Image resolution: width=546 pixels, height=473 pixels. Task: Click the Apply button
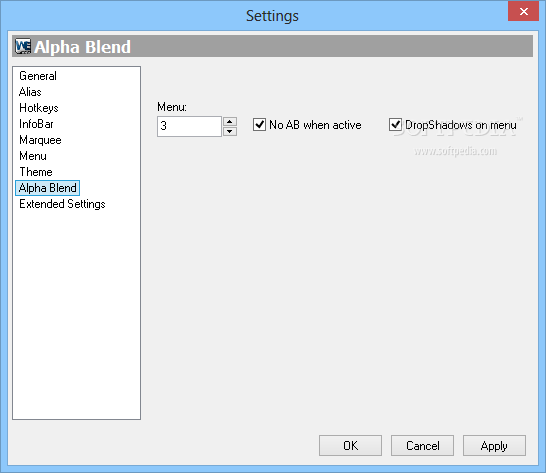[x=494, y=445]
